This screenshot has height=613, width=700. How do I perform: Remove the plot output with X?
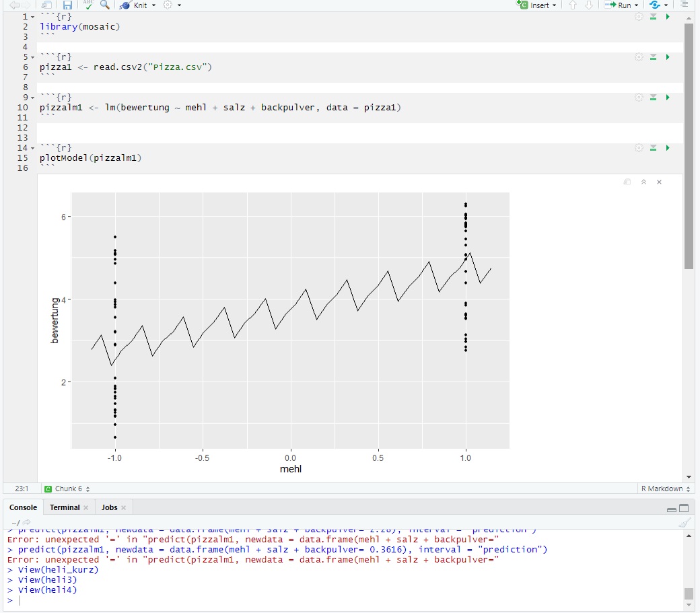[659, 182]
